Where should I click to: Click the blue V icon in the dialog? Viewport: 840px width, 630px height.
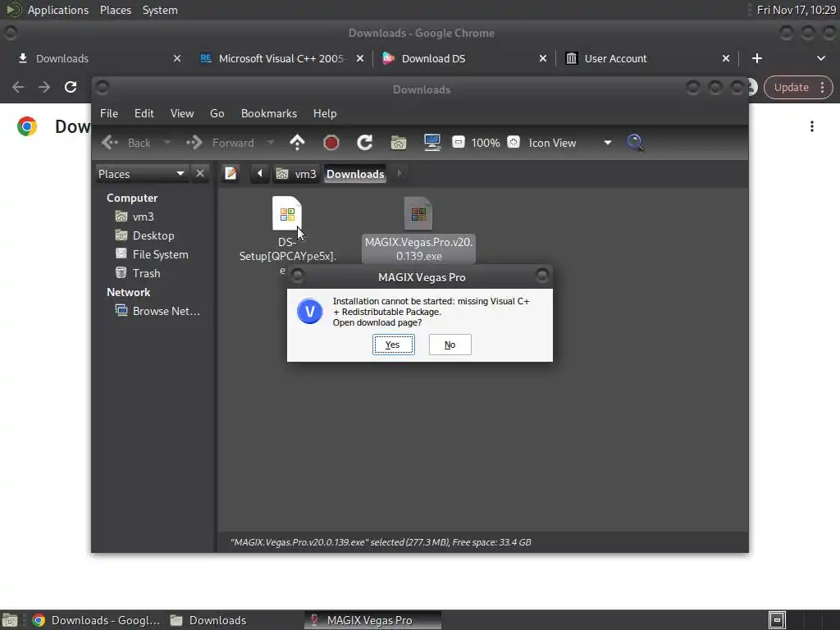pyautogui.click(x=309, y=311)
